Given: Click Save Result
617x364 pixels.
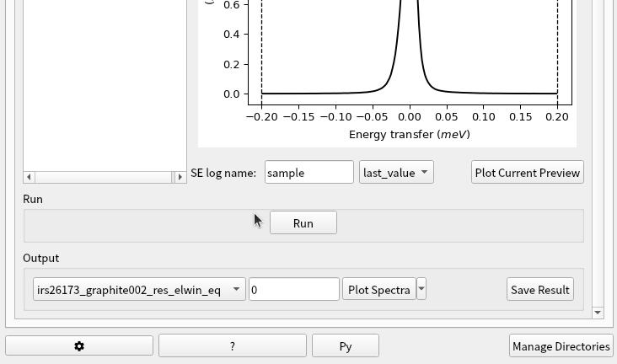Looking at the screenshot, I should pyautogui.click(x=539, y=290).
